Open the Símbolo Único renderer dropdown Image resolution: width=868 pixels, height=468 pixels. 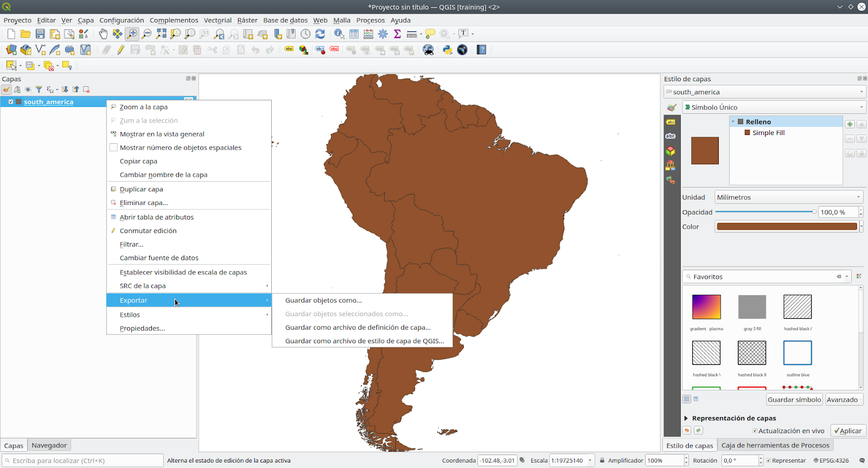(773, 107)
